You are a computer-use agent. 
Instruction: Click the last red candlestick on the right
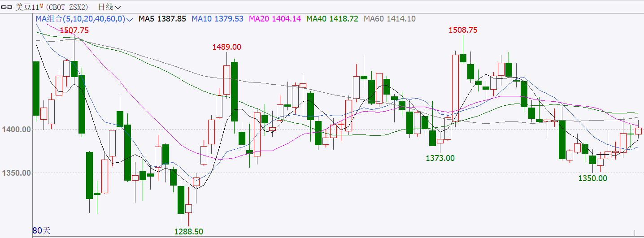click(x=639, y=131)
